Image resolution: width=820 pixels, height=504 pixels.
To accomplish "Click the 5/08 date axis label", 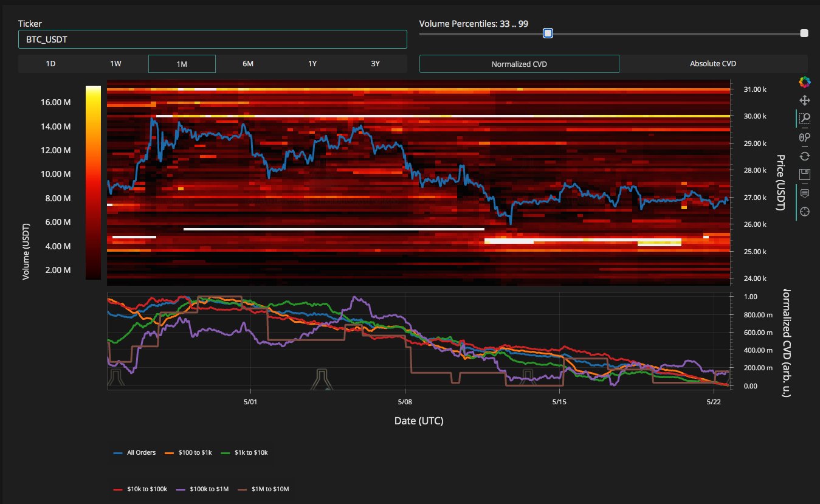I will pyautogui.click(x=404, y=402).
